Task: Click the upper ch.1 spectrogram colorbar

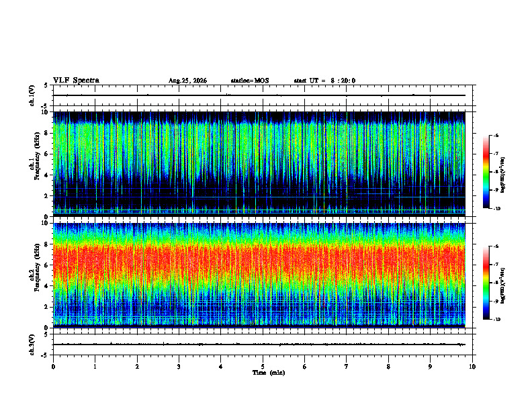Action: point(486,172)
